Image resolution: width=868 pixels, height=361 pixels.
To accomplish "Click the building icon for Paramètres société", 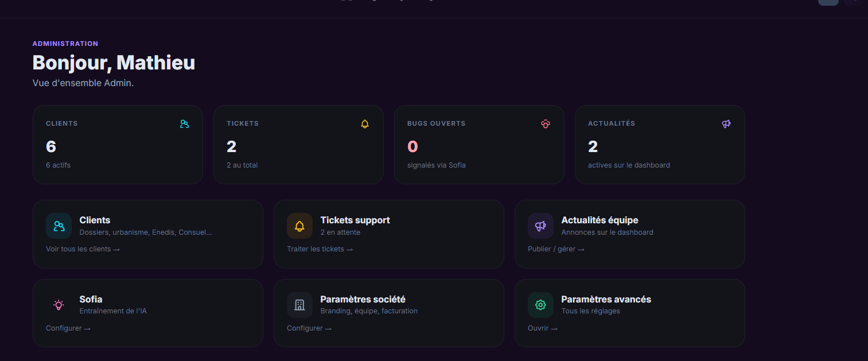I will point(299,305).
